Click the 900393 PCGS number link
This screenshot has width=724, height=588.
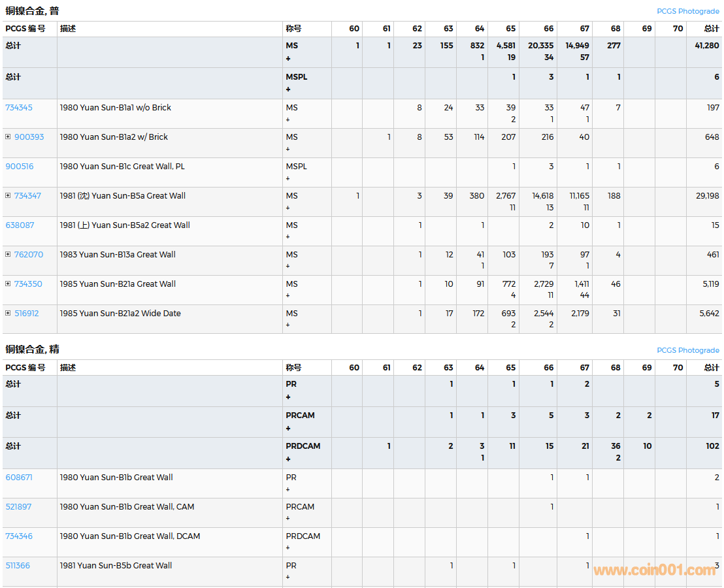click(x=29, y=137)
